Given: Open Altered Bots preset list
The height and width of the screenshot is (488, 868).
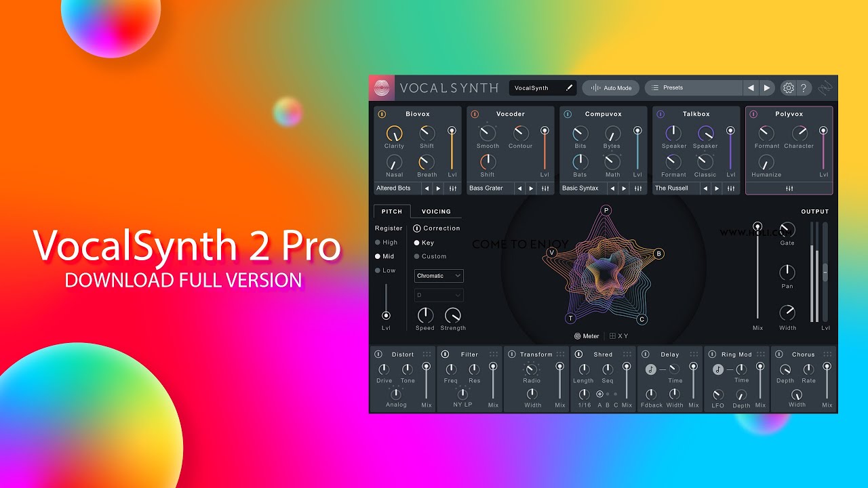Looking at the screenshot, I should [397, 188].
